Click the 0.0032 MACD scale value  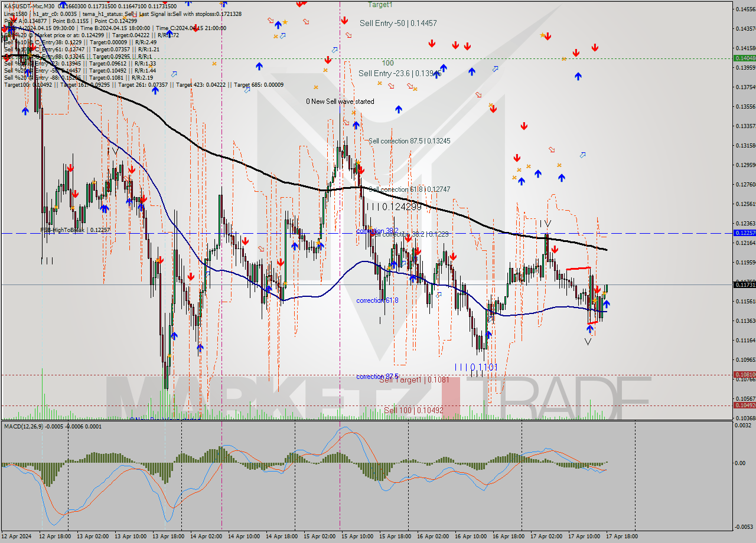743,425
